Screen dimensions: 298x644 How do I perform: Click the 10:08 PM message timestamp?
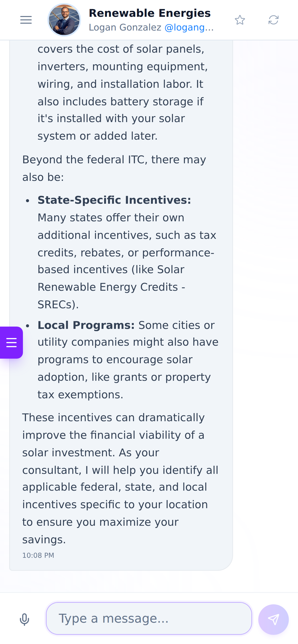38,555
